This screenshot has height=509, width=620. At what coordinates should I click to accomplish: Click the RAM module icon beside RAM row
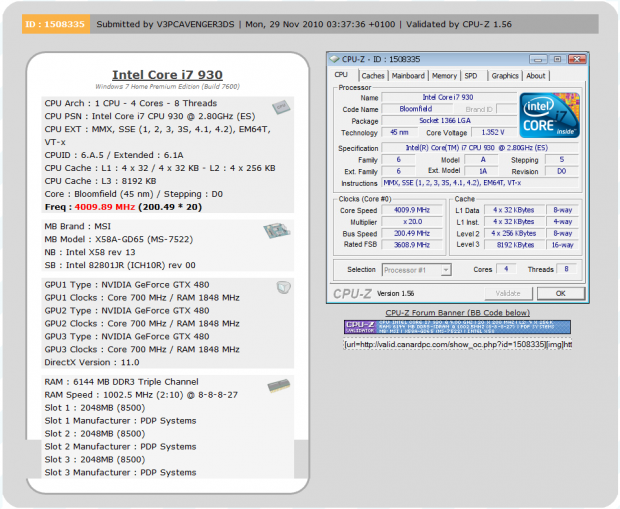[279, 386]
